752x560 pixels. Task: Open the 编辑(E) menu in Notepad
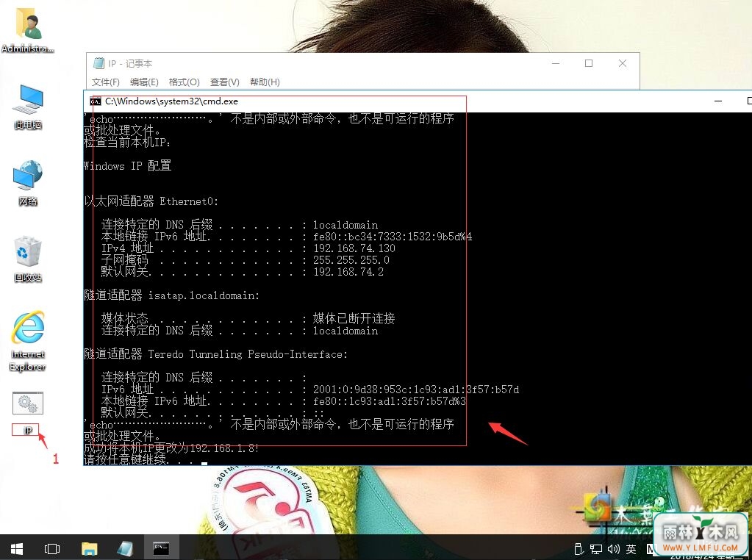coord(144,82)
